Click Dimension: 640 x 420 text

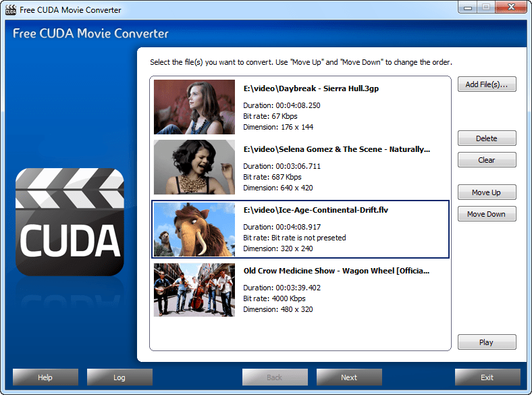click(278, 188)
